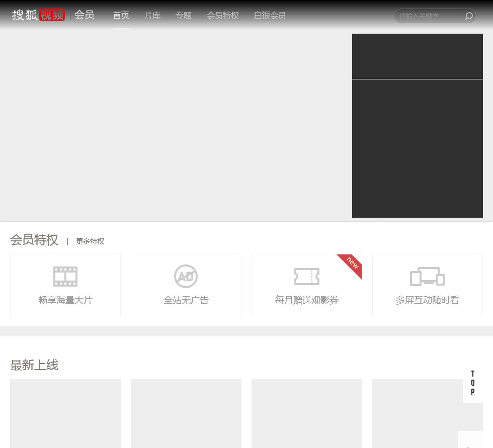Click the lower tall dark banner panel
Image resolution: width=493 pixels, height=448 pixels.
tap(418, 149)
